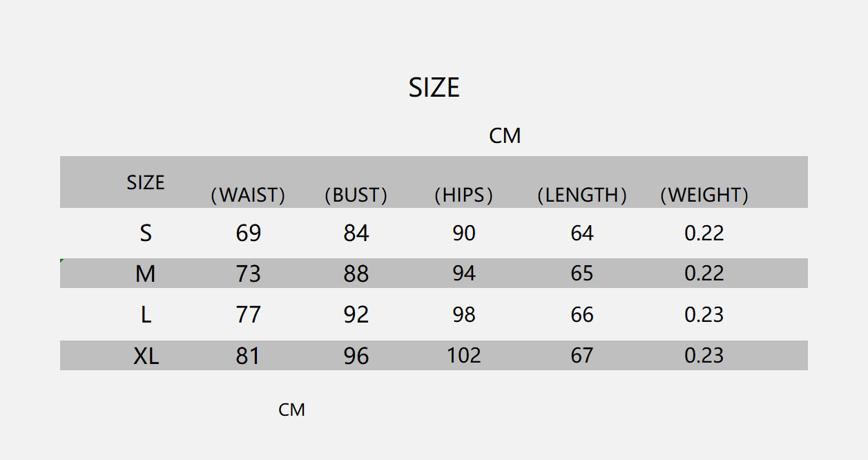This screenshot has width=868, height=460.
Task: Click hips value 98 in row L
Action: pyautogui.click(x=464, y=315)
